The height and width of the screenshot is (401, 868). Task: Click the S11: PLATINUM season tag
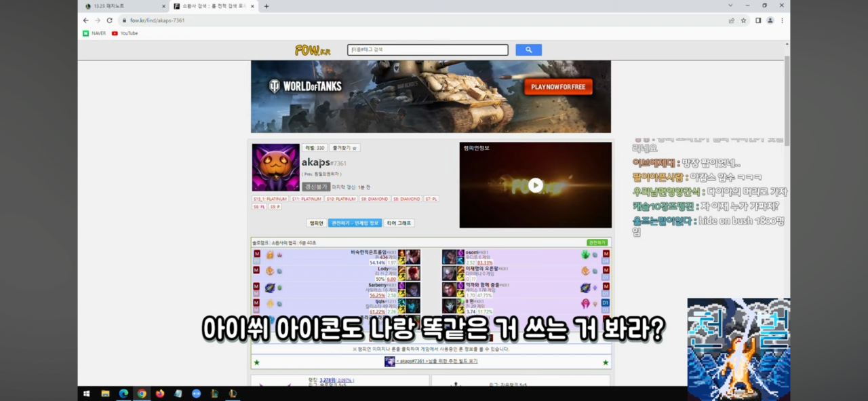[x=307, y=199]
